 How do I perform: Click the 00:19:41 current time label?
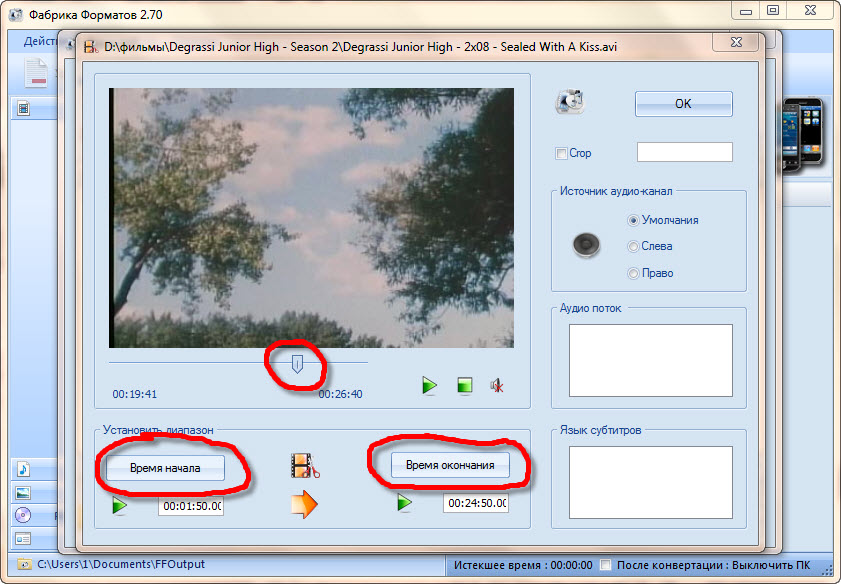pos(135,394)
